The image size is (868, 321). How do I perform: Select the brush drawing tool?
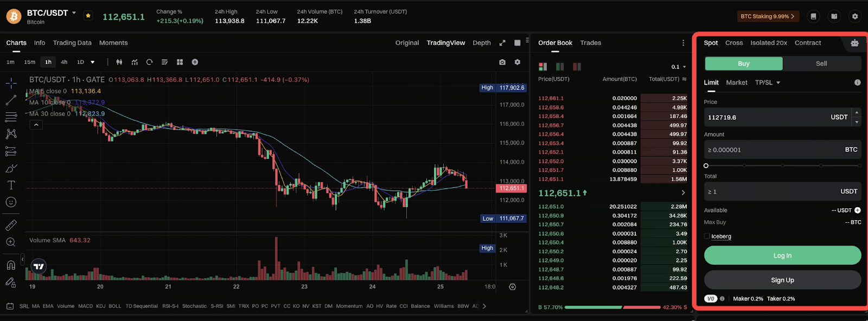11,168
